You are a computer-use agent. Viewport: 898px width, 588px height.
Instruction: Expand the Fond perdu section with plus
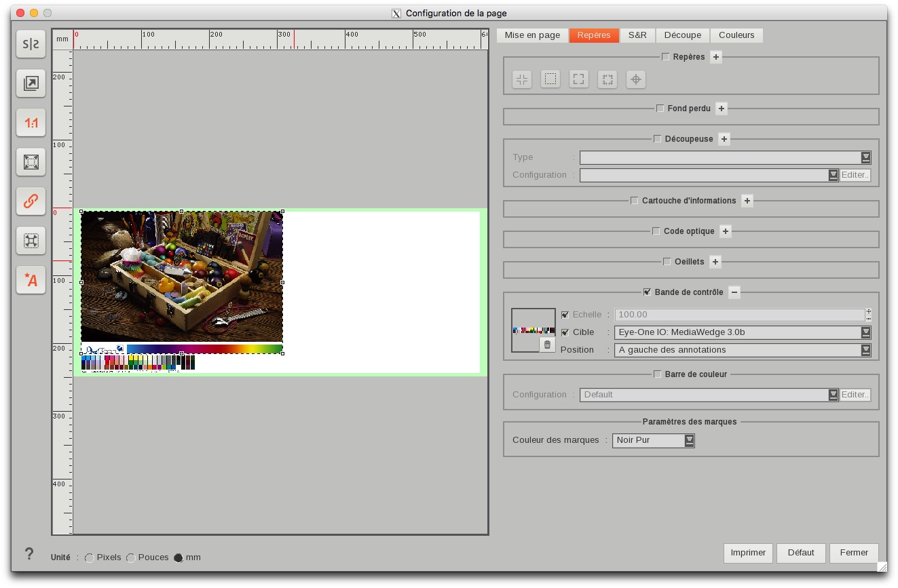[722, 109]
